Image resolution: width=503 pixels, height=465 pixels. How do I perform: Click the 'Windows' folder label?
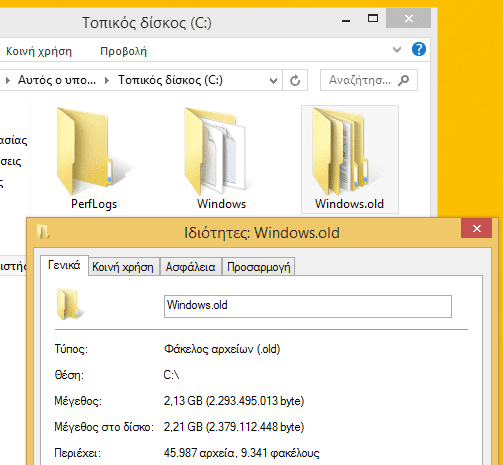click(x=221, y=204)
